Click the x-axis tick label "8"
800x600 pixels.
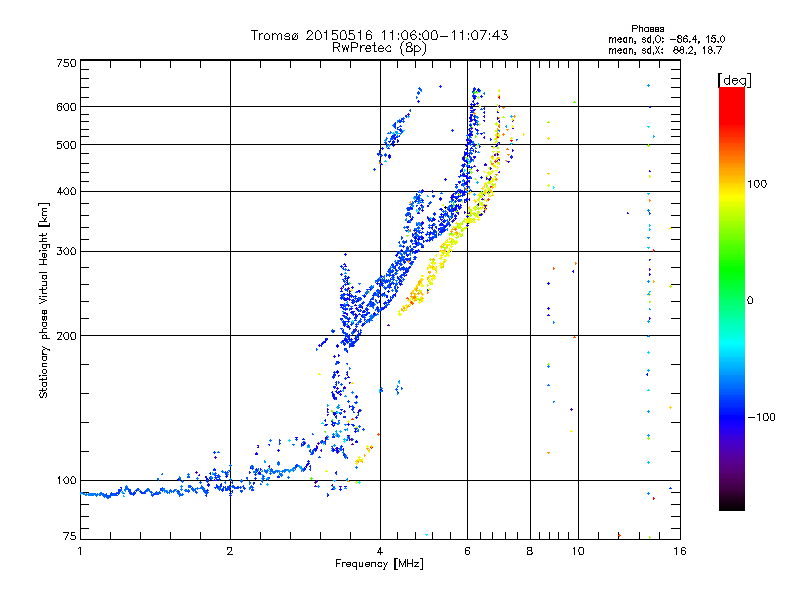point(530,551)
